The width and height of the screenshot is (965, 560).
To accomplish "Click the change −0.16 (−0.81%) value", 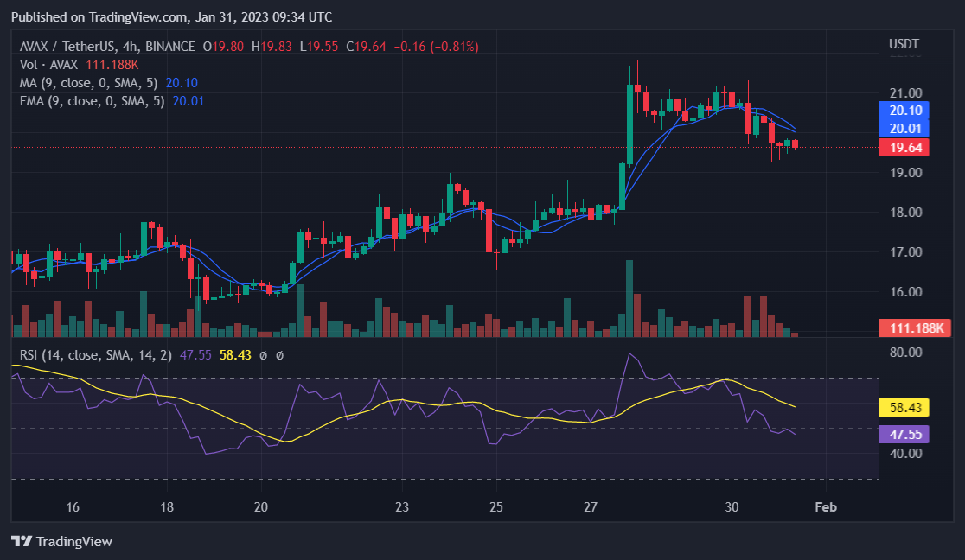I will [437, 47].
